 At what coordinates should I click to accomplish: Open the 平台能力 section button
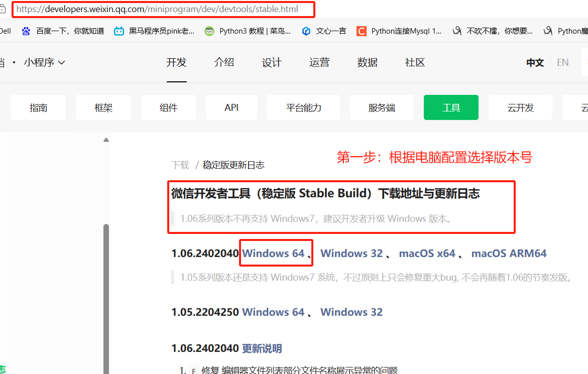[x=303, y=107]
